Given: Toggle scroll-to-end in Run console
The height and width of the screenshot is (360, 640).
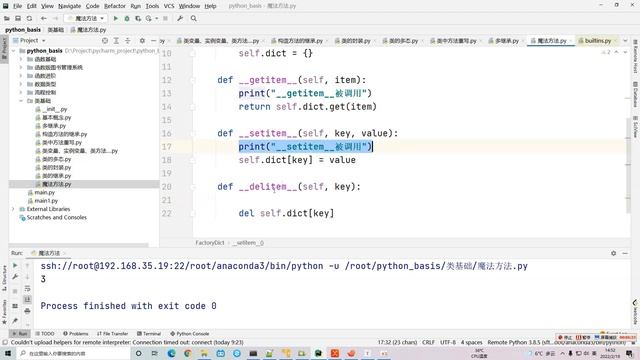Looking at the screenshot, I should 27,300.
